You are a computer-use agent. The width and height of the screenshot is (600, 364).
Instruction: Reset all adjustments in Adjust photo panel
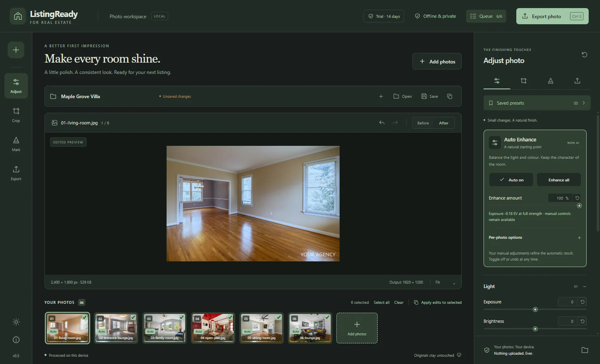coord(584,55)
